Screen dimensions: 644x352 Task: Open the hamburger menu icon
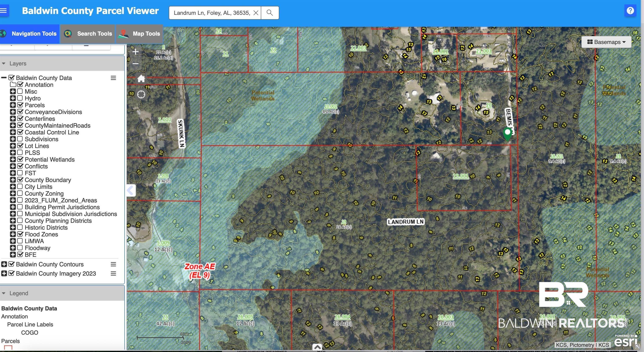click(x=4, y=11)
